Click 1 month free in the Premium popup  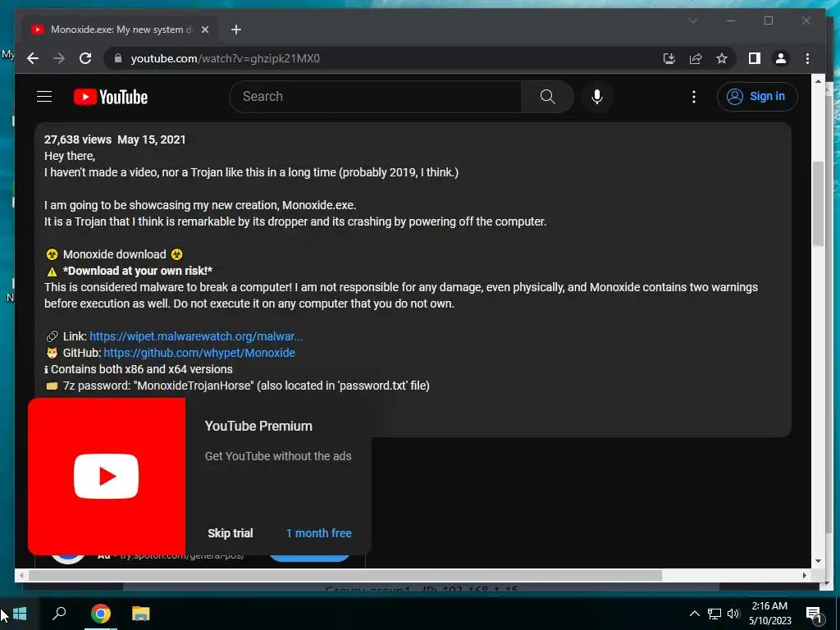(x=319, y=533)
